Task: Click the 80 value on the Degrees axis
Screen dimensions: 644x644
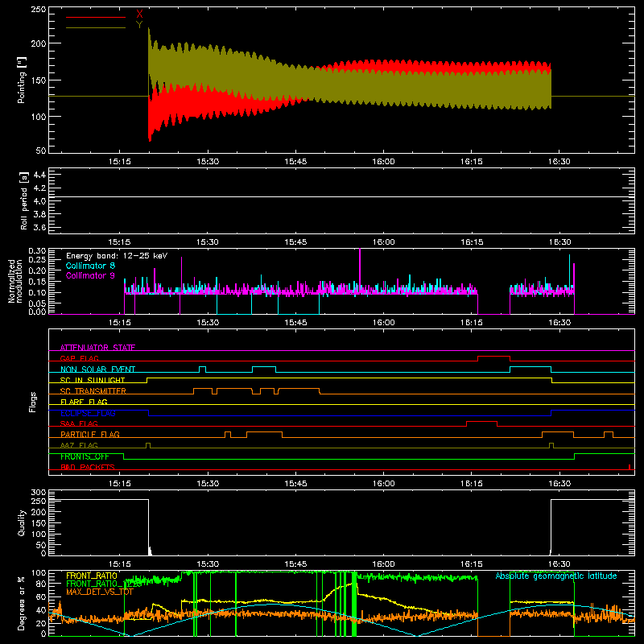Action: click(42, 584)
